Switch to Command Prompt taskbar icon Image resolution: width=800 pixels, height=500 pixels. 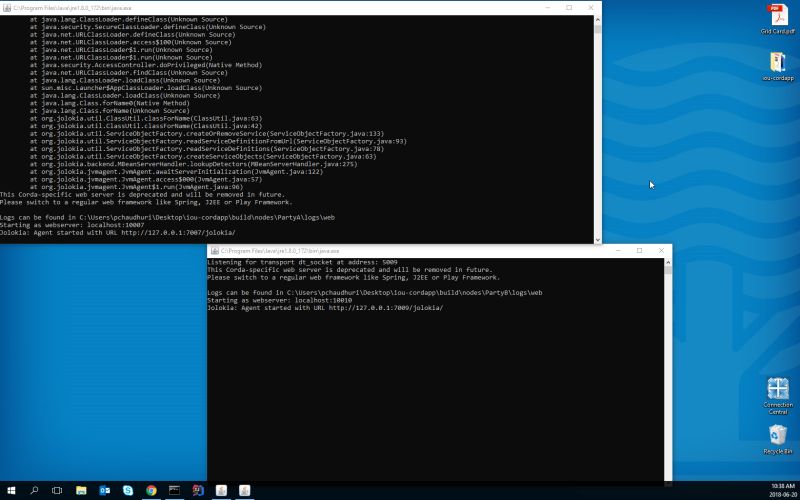coord(174,491)
